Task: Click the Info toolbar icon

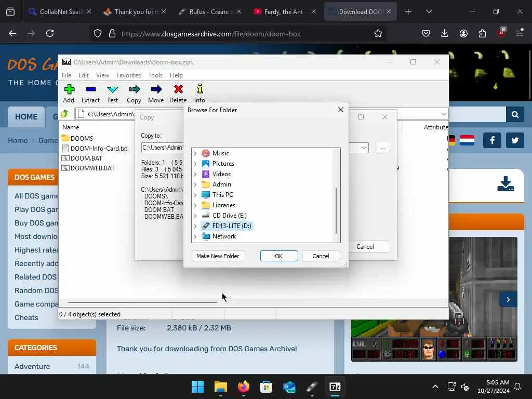Action: 199,94
